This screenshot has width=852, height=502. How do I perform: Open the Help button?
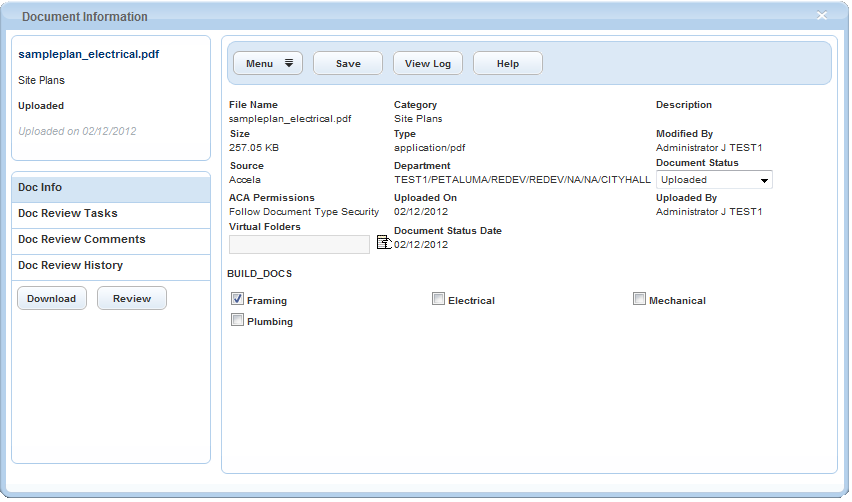point(508,64)
